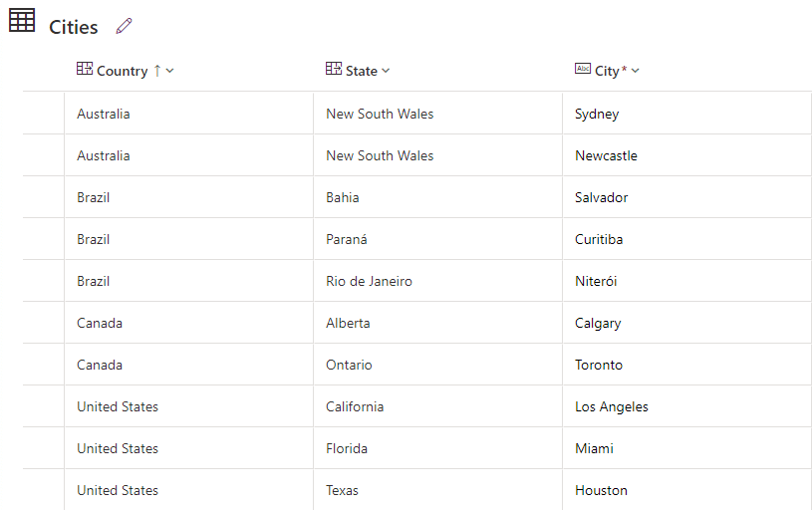Click the City column text-type icon
Image resolution: width=812 pixels, height=510 pixels.
click(583, 69)
